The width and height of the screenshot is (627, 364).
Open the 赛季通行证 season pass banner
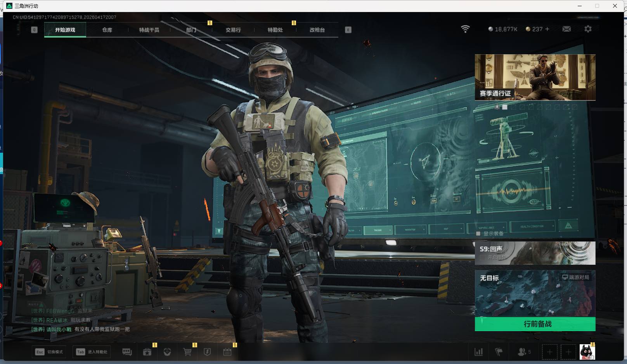tap(535, 78)
